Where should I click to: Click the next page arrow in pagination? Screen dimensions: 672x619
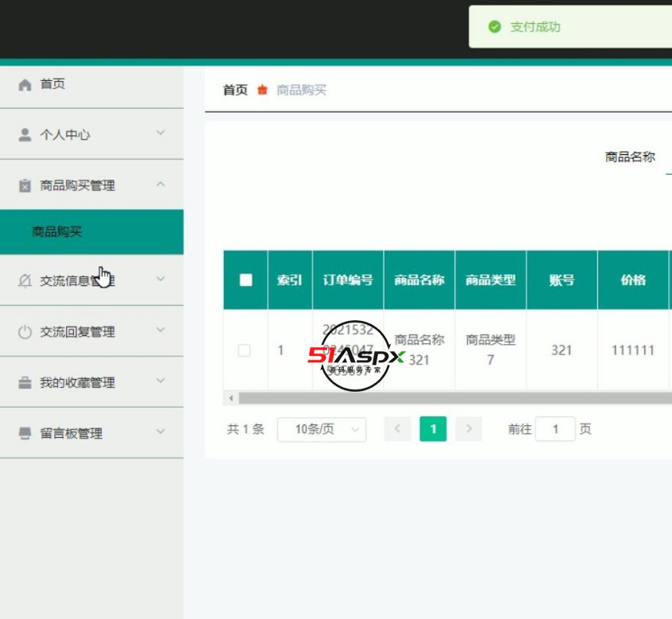click(469, 428)
